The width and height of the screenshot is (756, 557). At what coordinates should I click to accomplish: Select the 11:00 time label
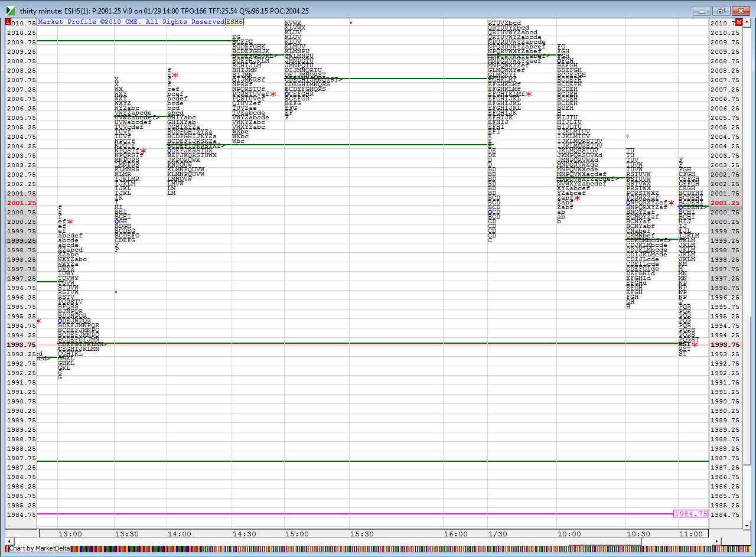[690, 533]
